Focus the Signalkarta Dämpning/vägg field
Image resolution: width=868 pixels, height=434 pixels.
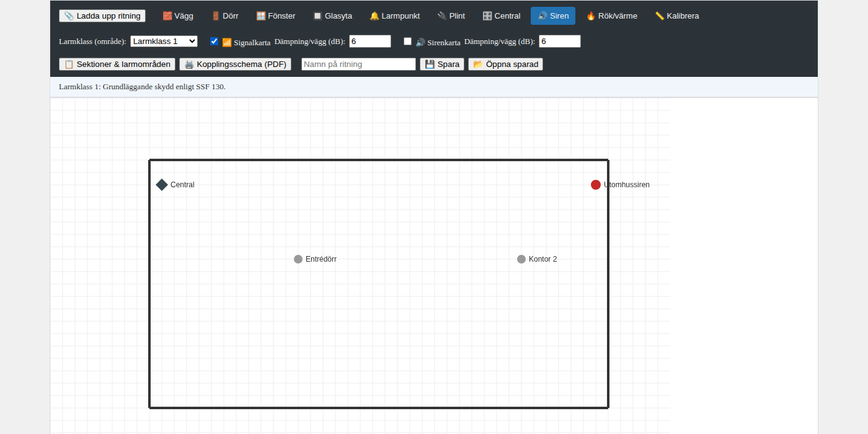click(370, 41)
